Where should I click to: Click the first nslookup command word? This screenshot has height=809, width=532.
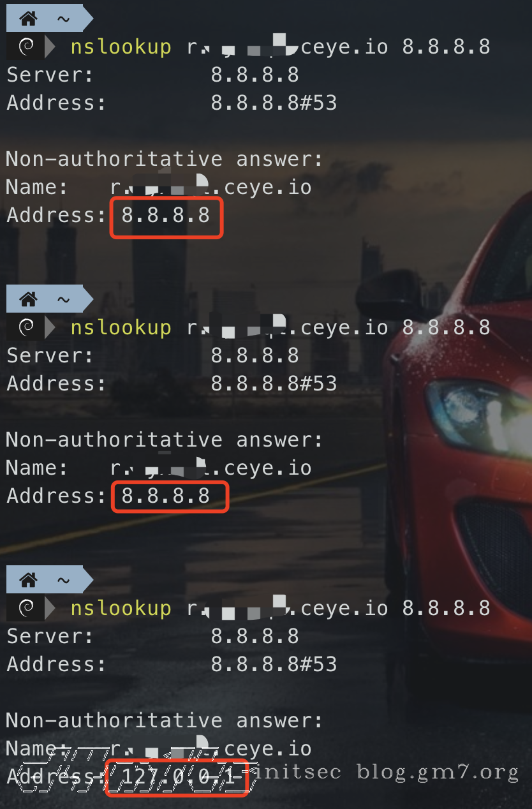point(121,47)
